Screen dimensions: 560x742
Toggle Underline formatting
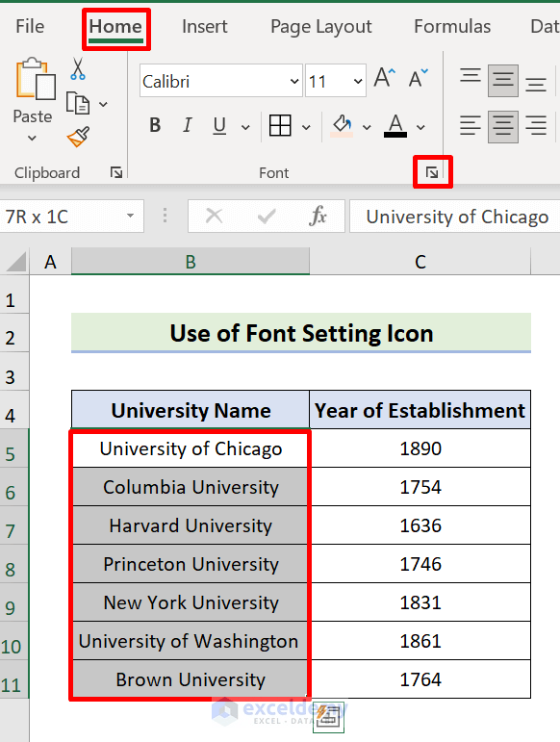point(219,126)
